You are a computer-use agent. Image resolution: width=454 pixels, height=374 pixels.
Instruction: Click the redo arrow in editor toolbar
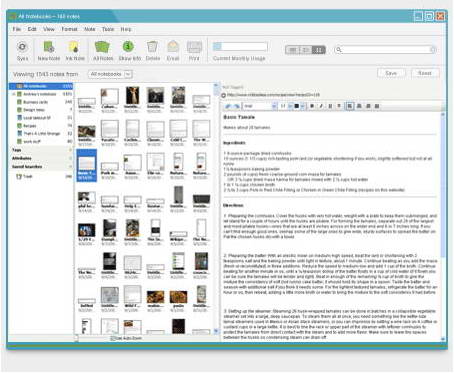(x=236, y=106)
